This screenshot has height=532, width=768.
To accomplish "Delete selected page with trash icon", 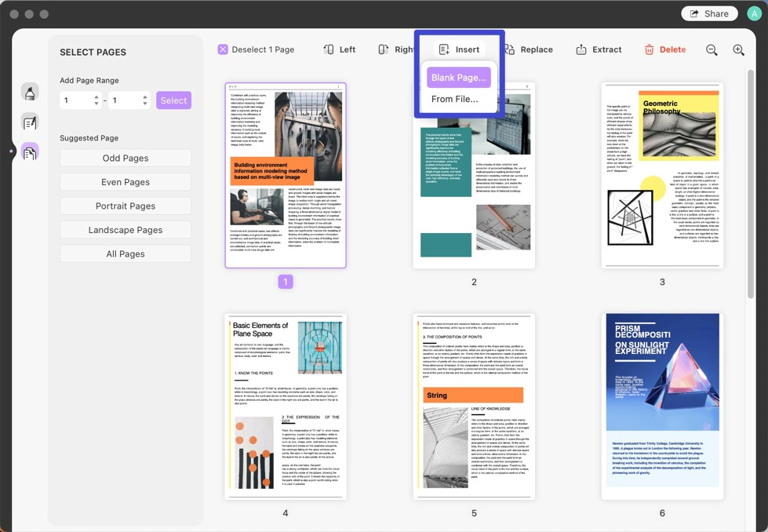I will pos(649,49).
